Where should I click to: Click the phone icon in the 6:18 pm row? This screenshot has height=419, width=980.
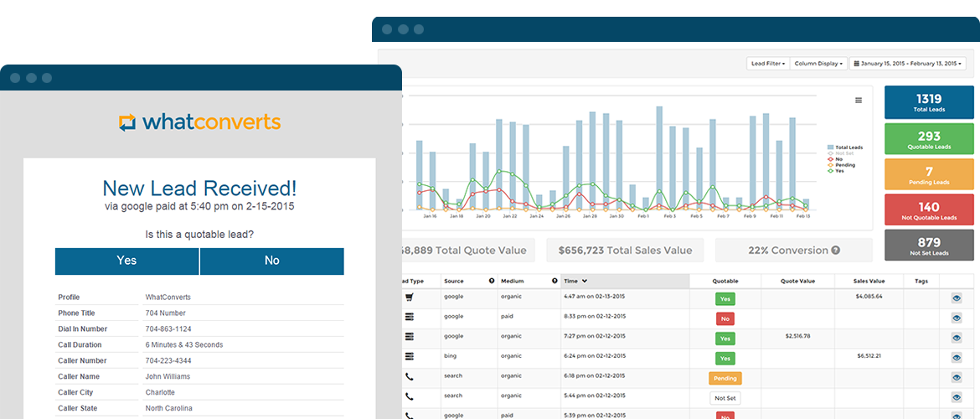[410, 377]
